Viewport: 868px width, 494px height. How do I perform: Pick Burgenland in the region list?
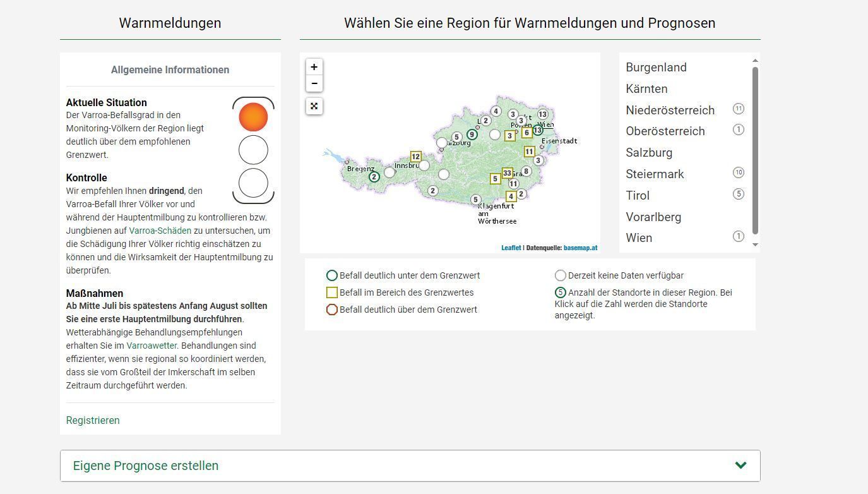pyautogui.click(x=656, y=68)
